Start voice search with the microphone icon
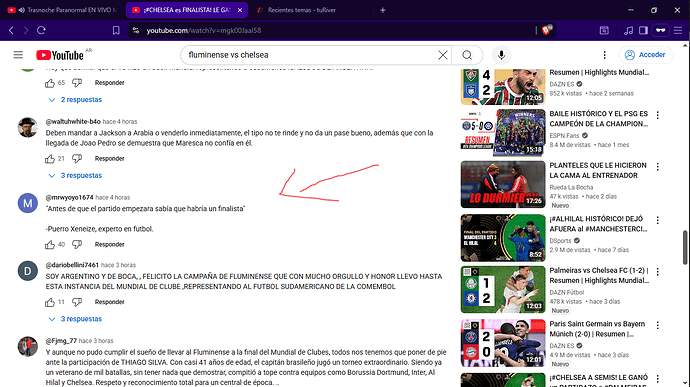This screenshot has height=387, width=690. 501,55
